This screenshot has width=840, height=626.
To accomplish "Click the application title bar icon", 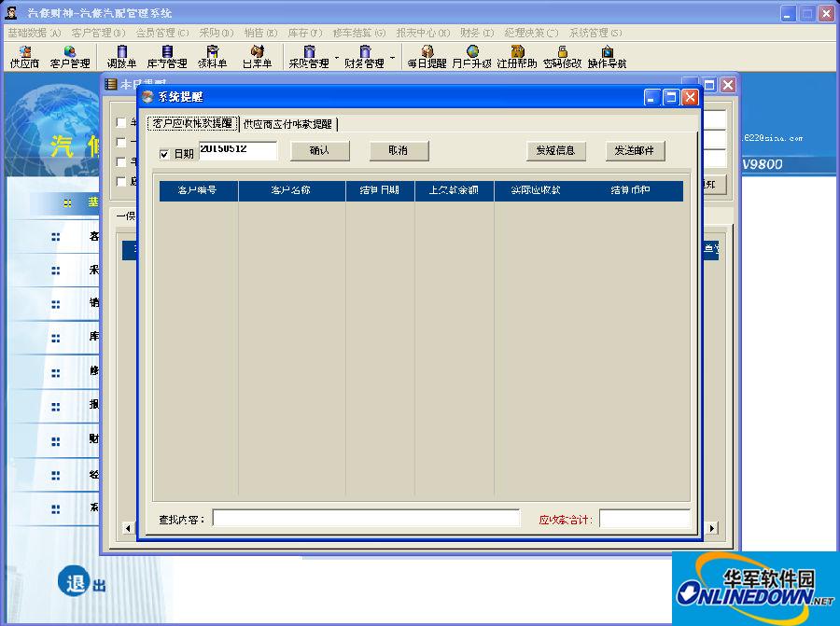I will [11, 13].
